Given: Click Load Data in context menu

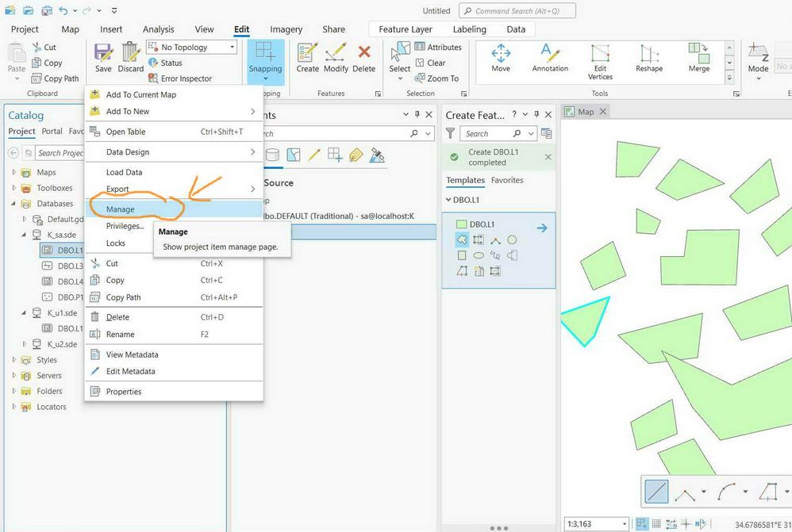Looking at the screenshot, I should tap(174, 172).
